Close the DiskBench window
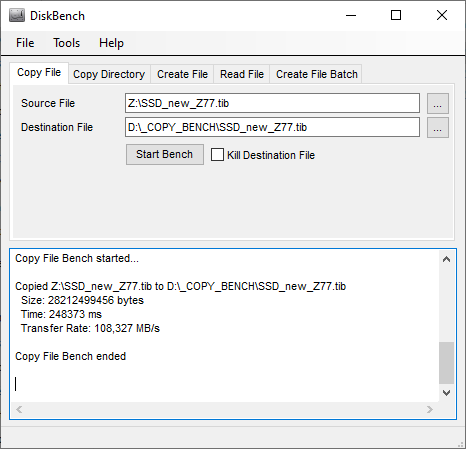 442,15
